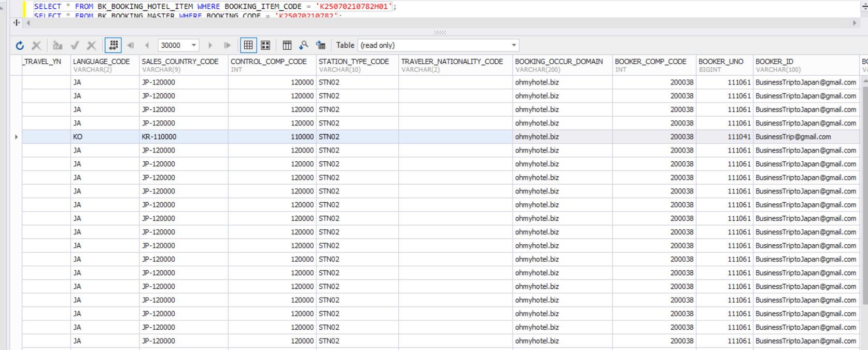Open the find and sort data icon

pos(304,46)
